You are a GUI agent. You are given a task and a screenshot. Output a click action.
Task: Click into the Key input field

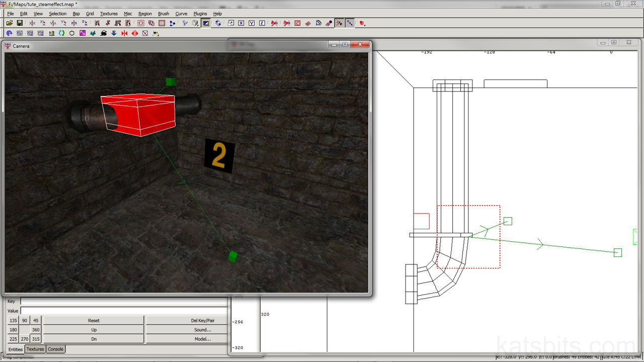coord(123,301)
